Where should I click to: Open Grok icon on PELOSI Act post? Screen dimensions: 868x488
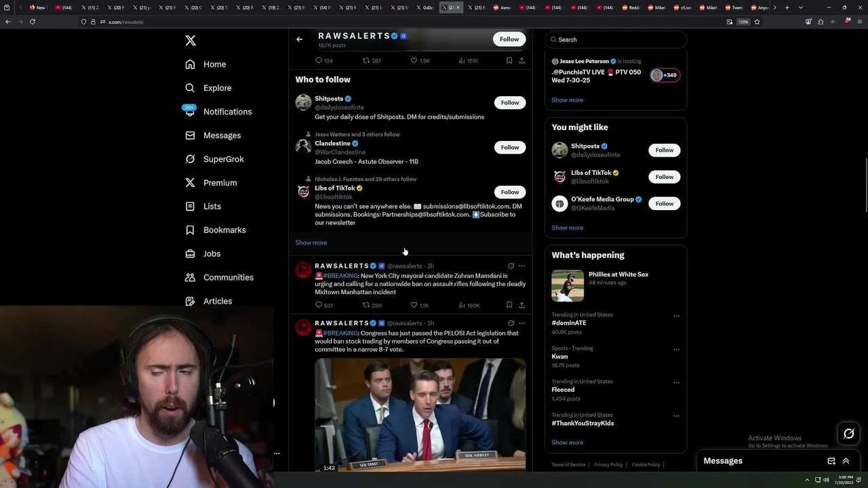coord(511,323)
